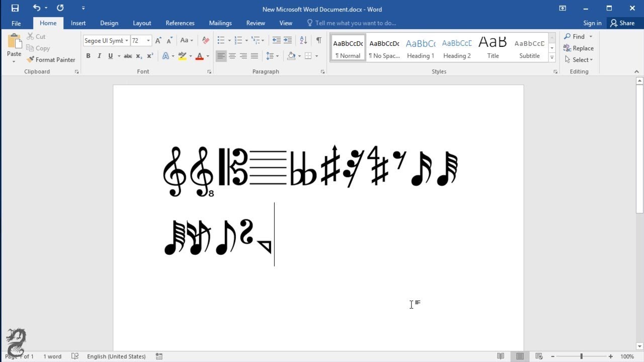This screenshot has height=362, width=644.
Task: Open the Paragraph dialog launcher
Action: click(x=323, y=72)
